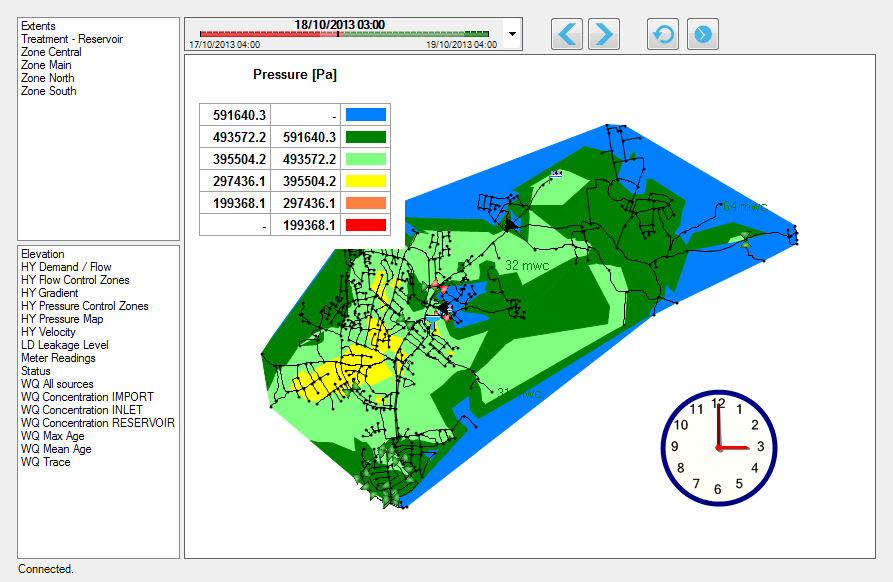Click the blue legend color swatch
Image resolution: width=893 pixels, height=582 pixels.
click(x=365, y=115)
